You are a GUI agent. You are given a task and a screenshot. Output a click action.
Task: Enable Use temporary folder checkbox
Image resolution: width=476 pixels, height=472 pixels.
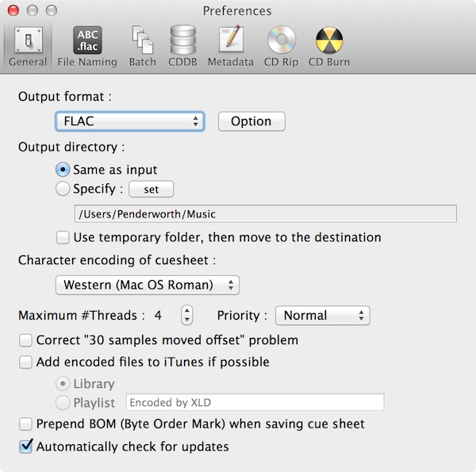click(x=63, y=238)
